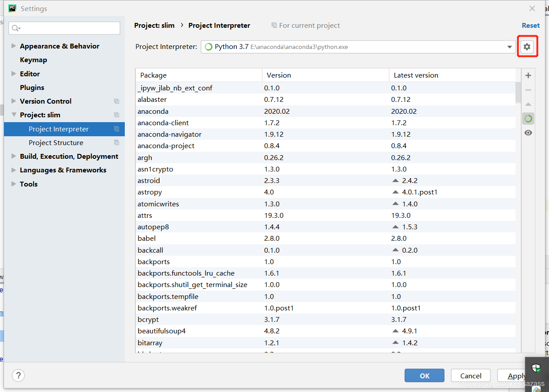The height and width of the screenshot is (392, 549).
Task: Select the argh package row
Action: [x=325, y=157]
